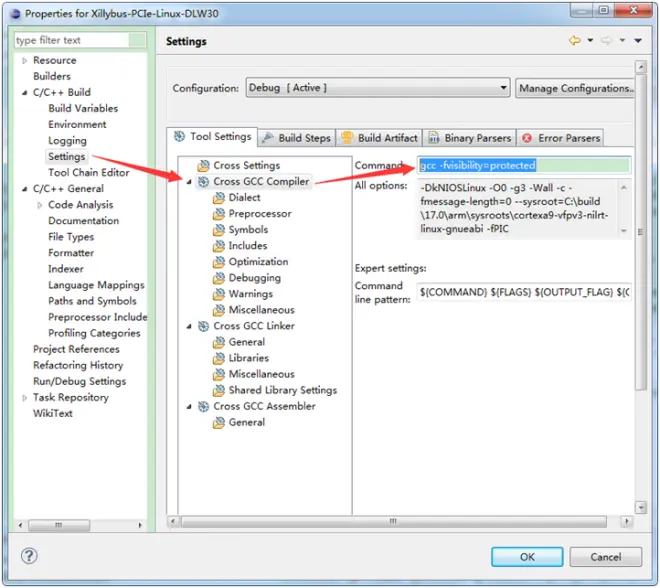Click the help question mark icon
The width and height of the screenshot is (660, 588).
pos(29,556)
